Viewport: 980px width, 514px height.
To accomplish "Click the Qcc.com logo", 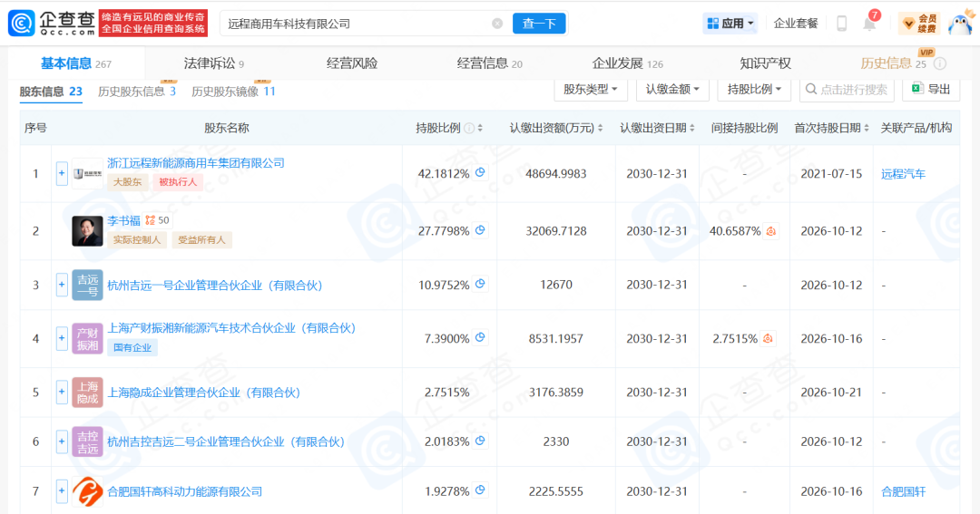I will pyautogui.click(x=51, y=23).
